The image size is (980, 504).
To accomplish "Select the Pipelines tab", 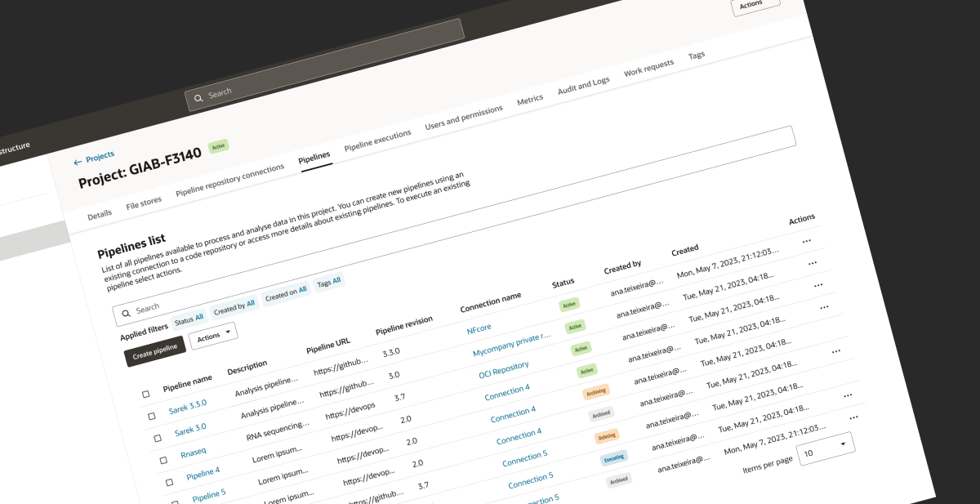I will coord(314,157).
